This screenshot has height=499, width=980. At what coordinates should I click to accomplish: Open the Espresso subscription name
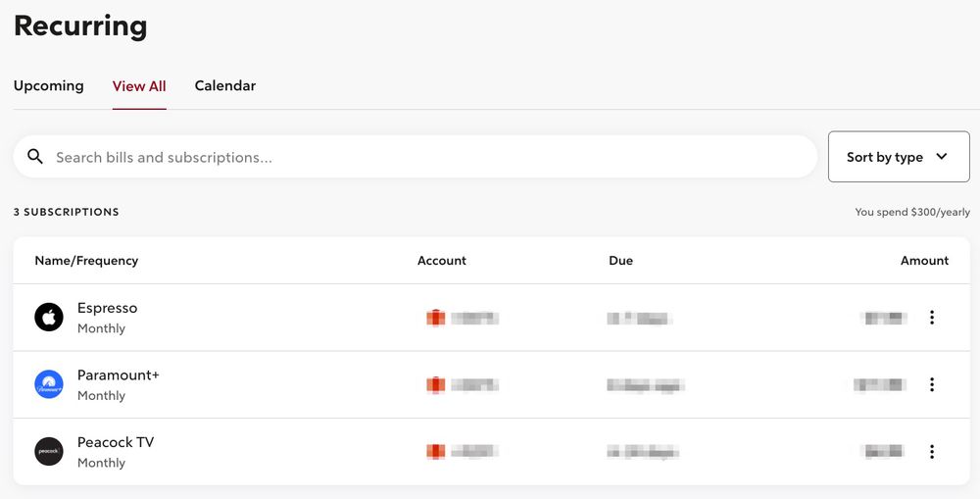pyautogui.click(x=108, y=308)
